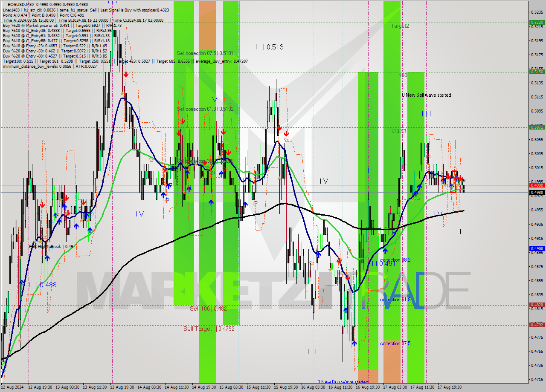Click the 'Buy %10 @ C_Entry38: 0.4888' line

point(57,30)
